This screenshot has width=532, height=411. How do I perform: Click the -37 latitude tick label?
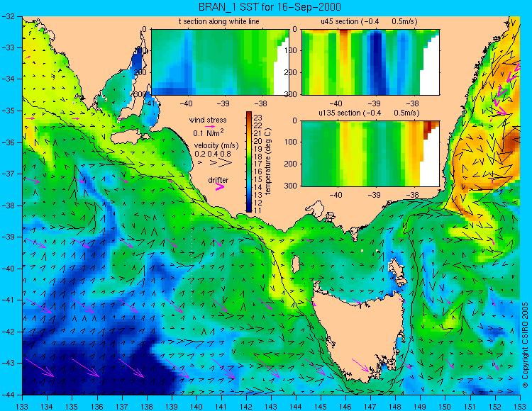[x=9, y=174]
